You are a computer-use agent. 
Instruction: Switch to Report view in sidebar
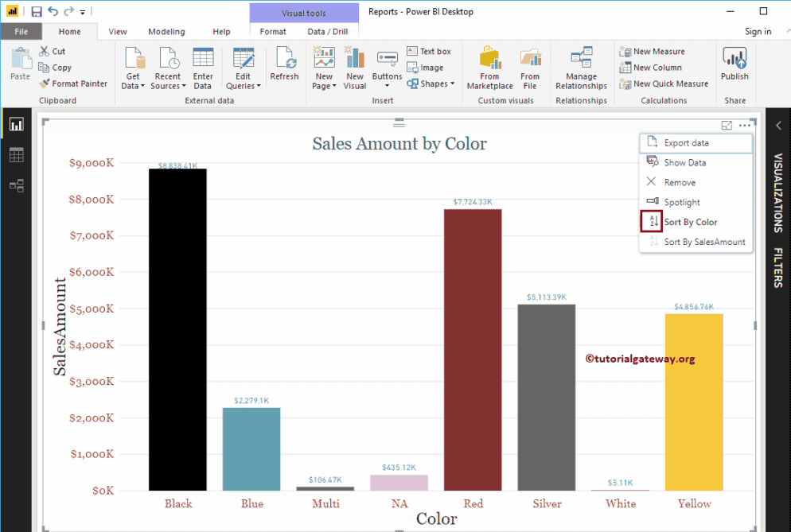pyautogui.click(x=16, y=124)
